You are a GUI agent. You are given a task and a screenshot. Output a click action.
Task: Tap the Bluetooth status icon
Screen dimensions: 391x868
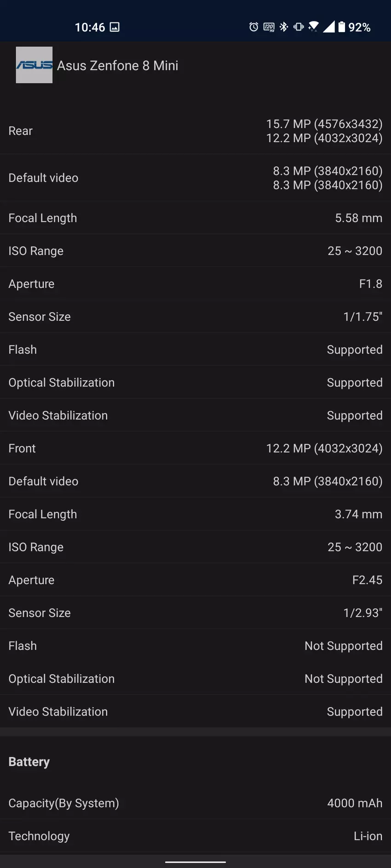click(x=284, y=27)
